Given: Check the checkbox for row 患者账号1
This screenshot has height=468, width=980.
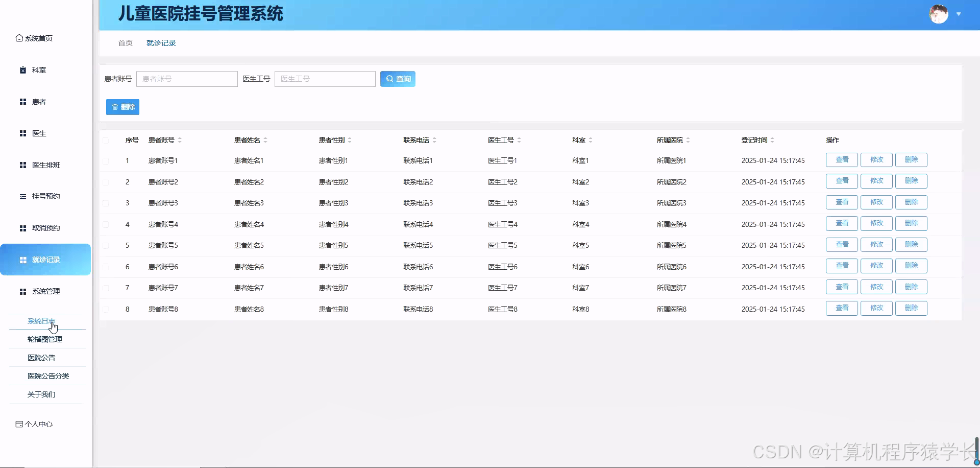Looking at the screenshot, I should click(106, 160).
